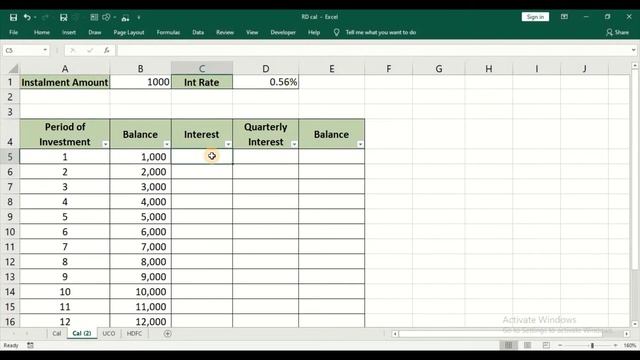Select the cell with 1000 instalment value

click(x=140, y=82)
